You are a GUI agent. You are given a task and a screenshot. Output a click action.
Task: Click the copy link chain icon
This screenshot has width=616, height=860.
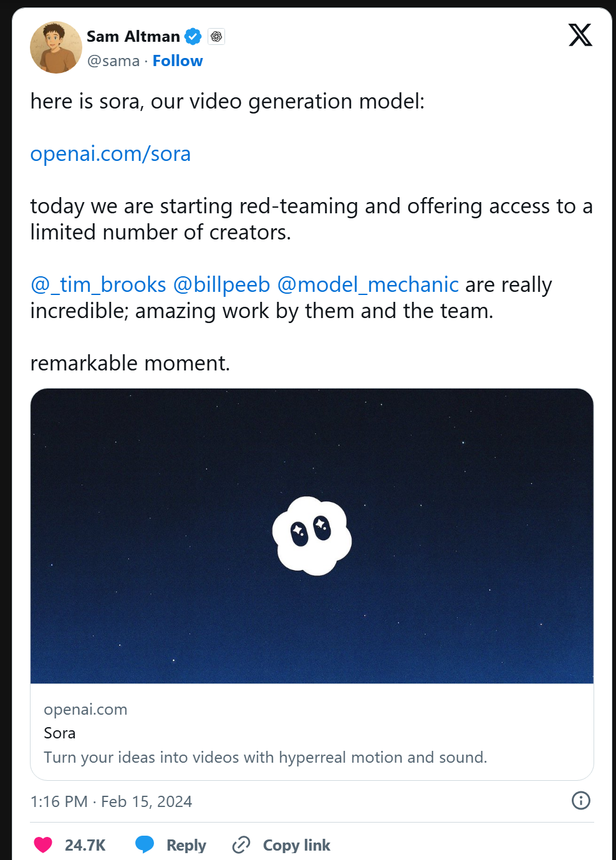(241, 844)
